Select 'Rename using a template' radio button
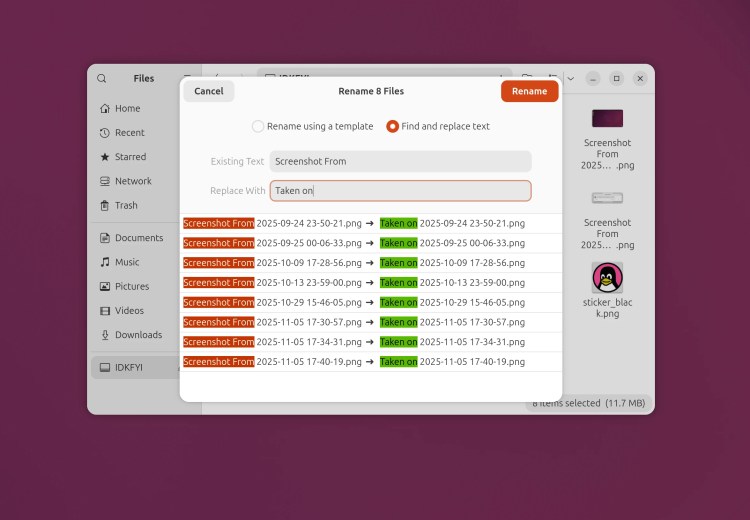 click(258, 127)
